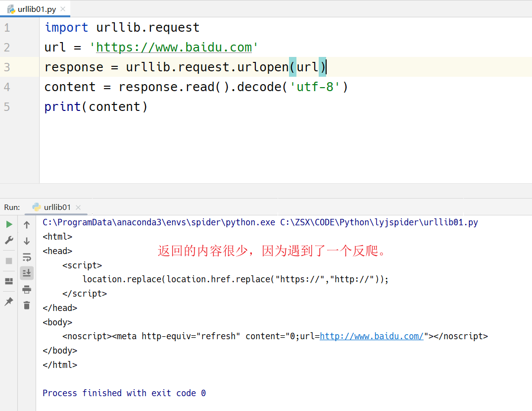Close the urllib01 run tab
Image resolution: width=532 pixels, height=411 pixels.
(x=78, y=207)
